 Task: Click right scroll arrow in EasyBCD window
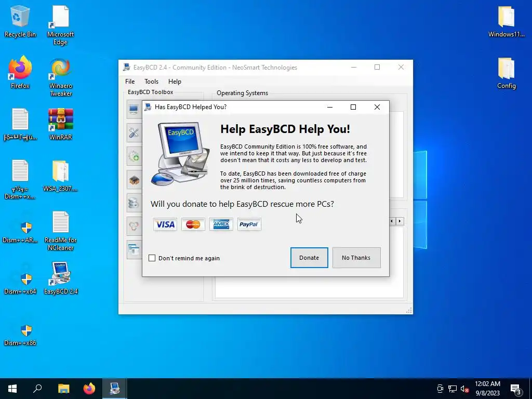coord(400,221)
